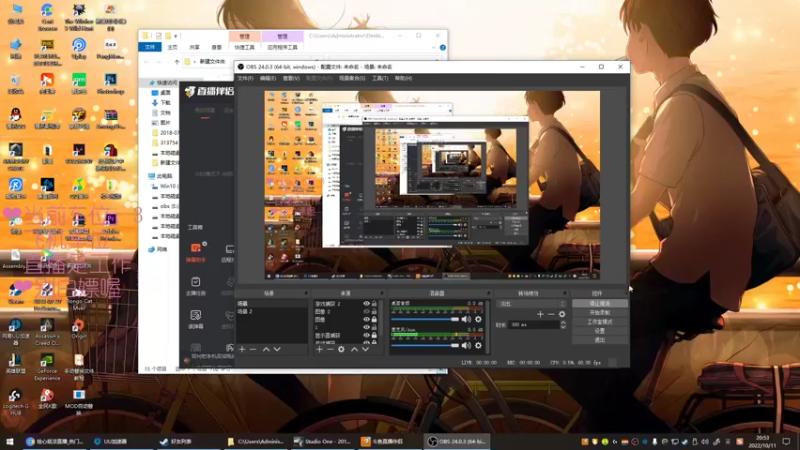The image size is (800, 450).
Task: Toggle lock on 游戏捕获 2 source
Action: pos(374,304)
